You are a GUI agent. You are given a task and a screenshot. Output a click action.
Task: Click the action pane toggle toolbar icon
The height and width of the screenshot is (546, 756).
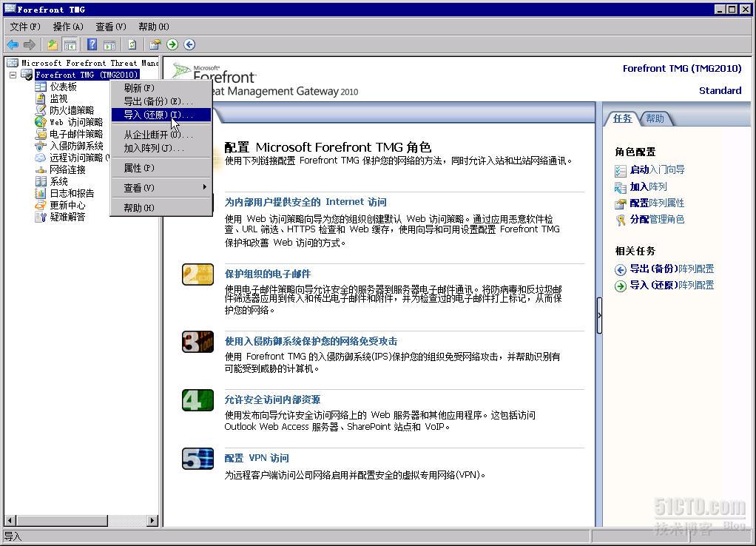coord(109,45)
